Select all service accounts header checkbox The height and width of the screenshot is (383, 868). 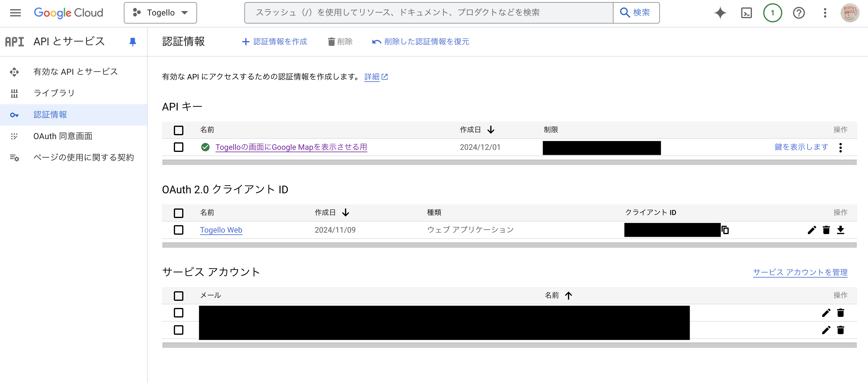tap(179, 296)
